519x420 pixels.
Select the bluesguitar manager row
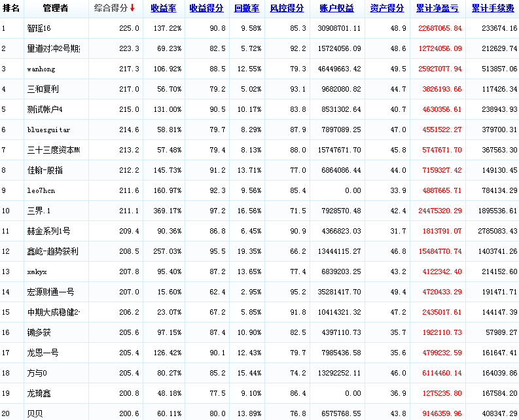(x=48, y=130)
